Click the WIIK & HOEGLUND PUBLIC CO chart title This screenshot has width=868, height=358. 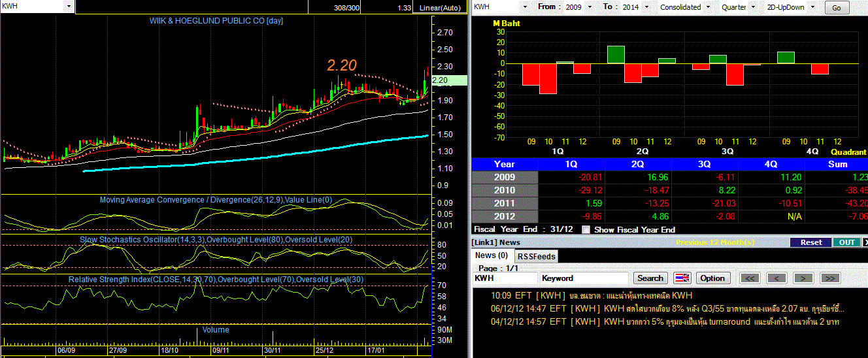(x=216, y=21)
